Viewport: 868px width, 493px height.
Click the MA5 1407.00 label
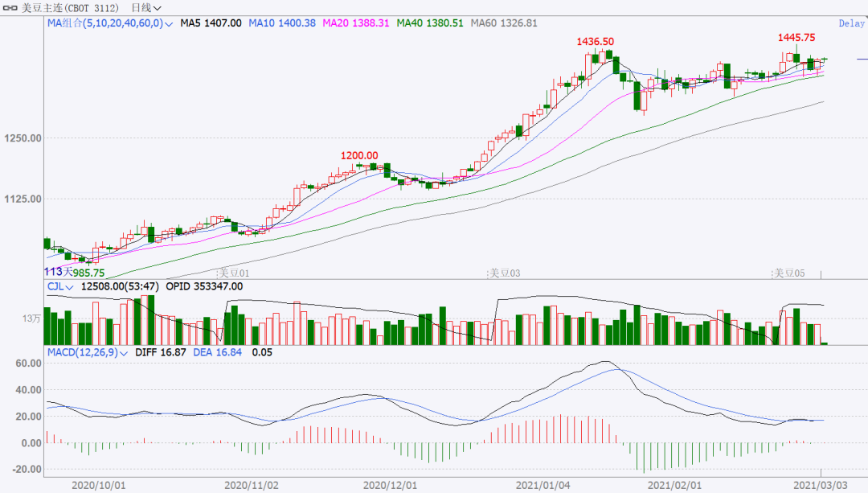(x=211, y=23)
